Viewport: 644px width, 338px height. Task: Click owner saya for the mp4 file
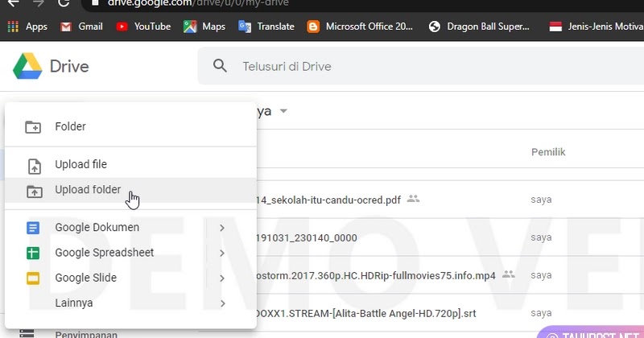541,275
